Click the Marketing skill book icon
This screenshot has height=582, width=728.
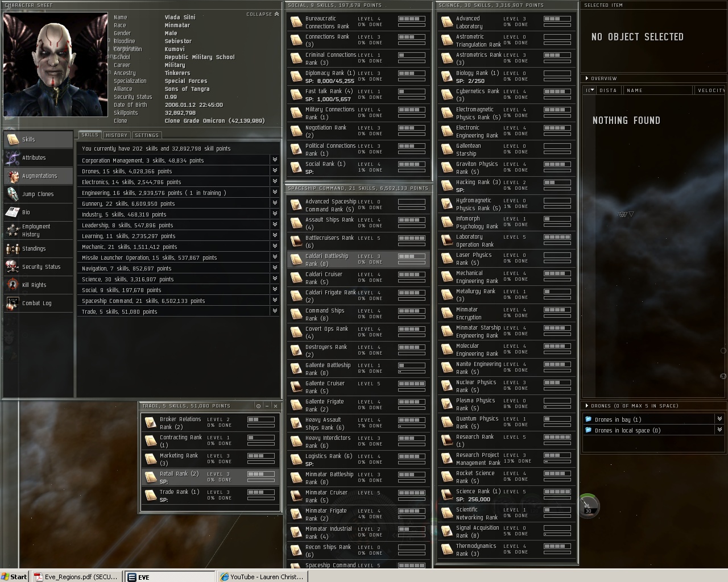tap(150, 459)
